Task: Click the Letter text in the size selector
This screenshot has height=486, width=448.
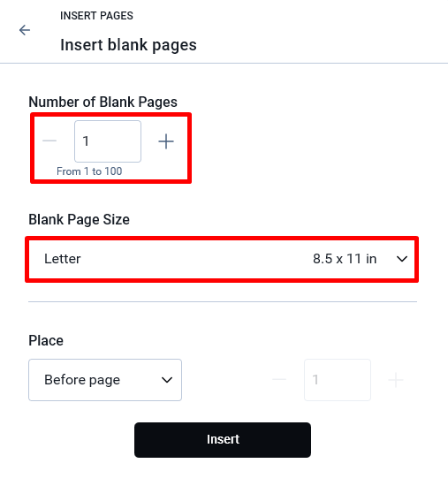Action: pos(63,259)
